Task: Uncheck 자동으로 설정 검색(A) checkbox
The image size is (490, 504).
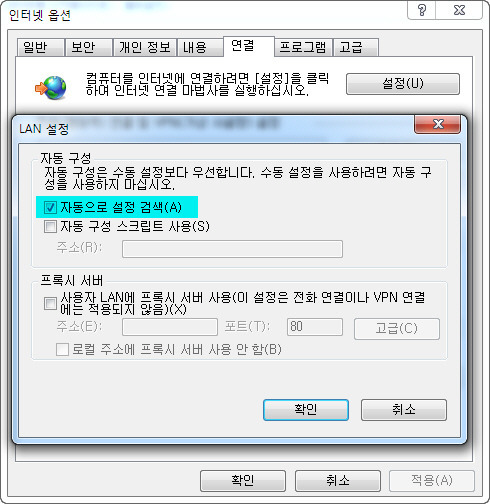Action: tap(50, 207)
